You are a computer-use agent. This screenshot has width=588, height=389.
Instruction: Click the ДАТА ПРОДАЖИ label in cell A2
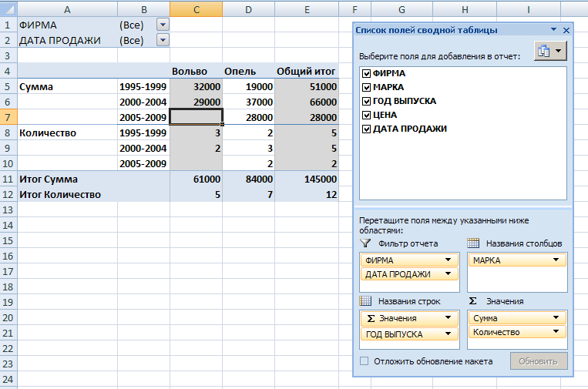click(x=68, y=41)
